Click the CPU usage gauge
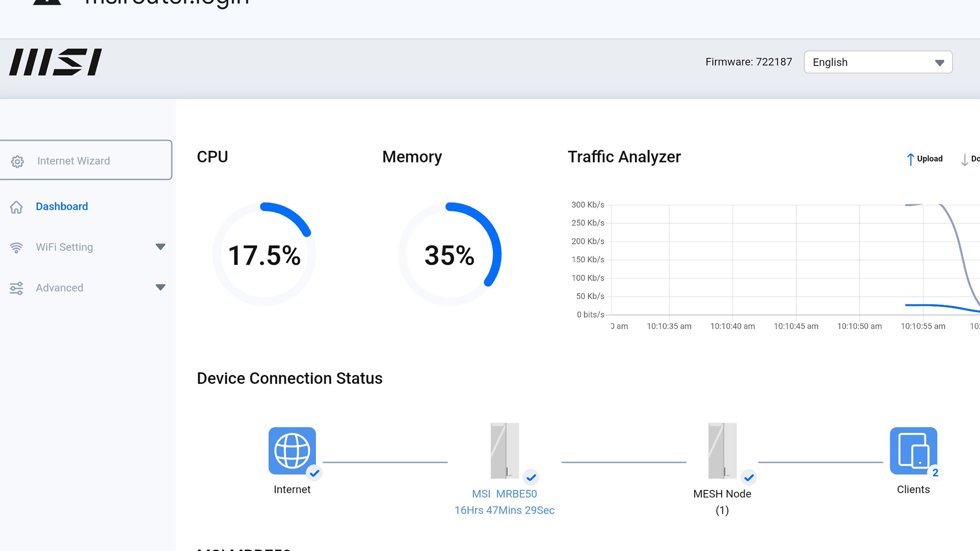This screenshot has width=980, height=551. 264,254
